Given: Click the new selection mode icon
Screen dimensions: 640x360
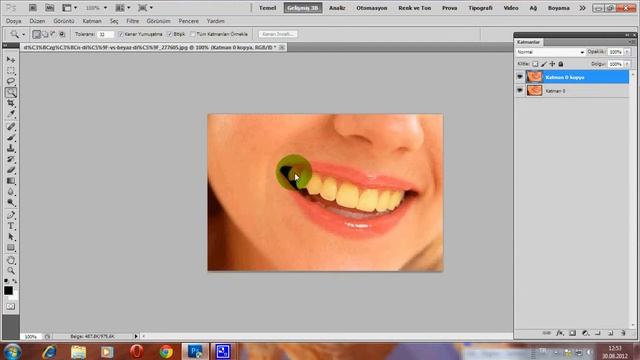Looking at the screenshot, I should tap(36, 34).
